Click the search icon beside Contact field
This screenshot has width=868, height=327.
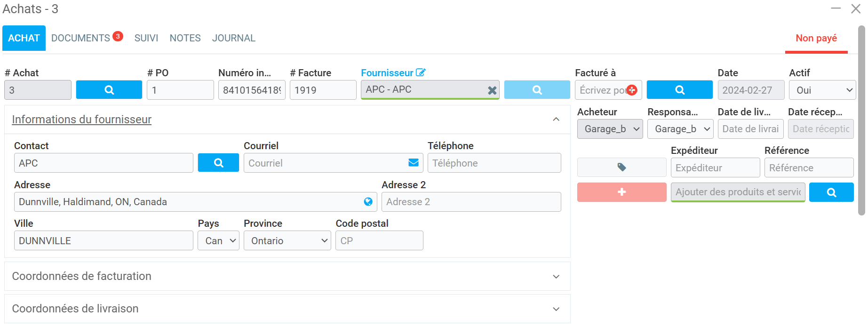coord(218,163)
